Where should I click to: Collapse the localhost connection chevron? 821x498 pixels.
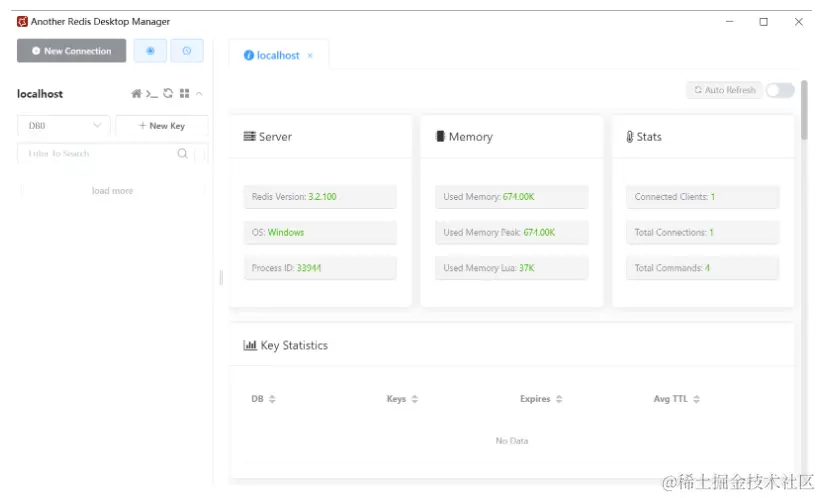(199, 94)
